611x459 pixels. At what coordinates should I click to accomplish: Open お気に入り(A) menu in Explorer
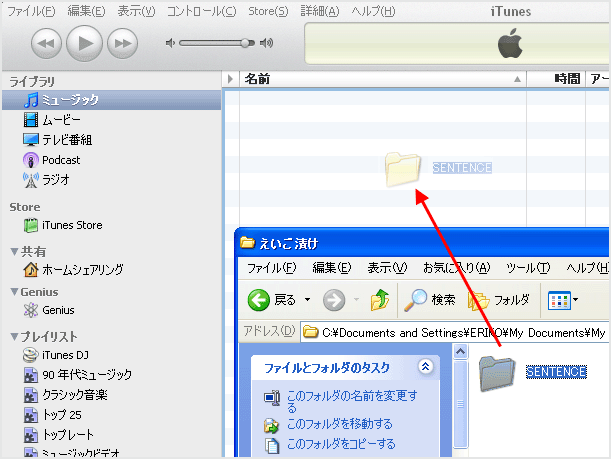point(457,268)
